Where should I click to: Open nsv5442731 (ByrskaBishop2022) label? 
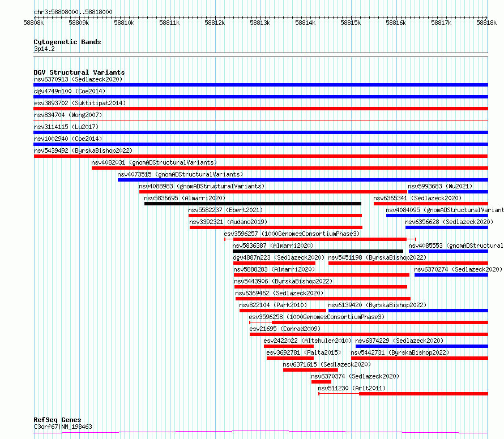(400, 352)
